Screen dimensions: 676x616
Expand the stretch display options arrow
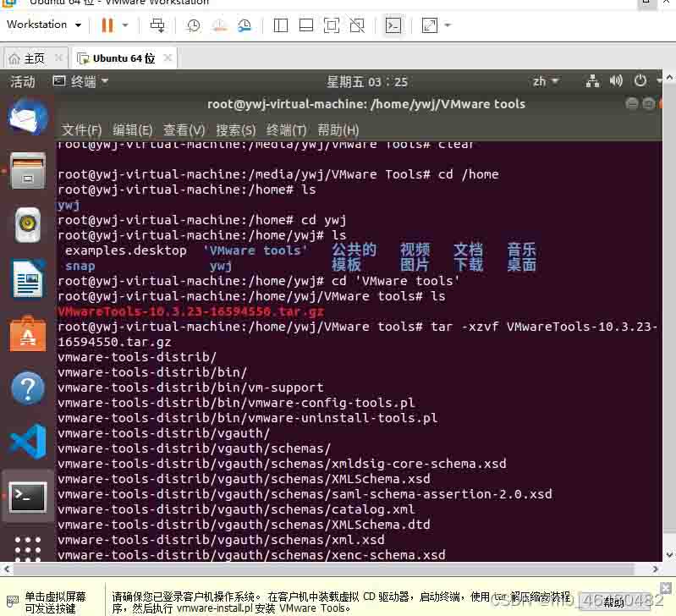(448, 25)
